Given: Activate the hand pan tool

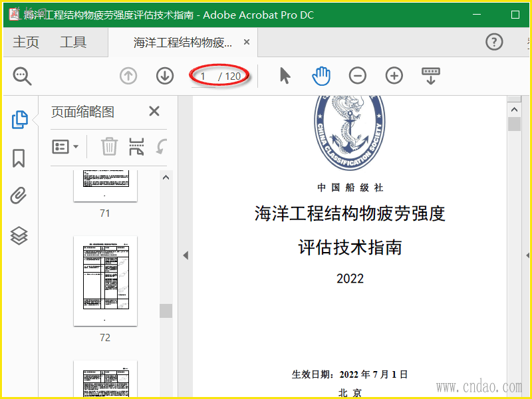Looking at the screenshot, I should coord(321,76).
